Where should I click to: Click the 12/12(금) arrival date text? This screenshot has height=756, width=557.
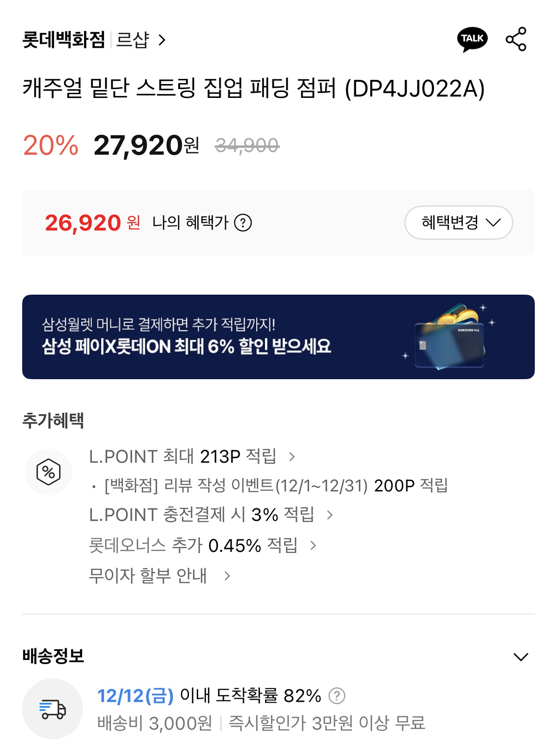135,696
